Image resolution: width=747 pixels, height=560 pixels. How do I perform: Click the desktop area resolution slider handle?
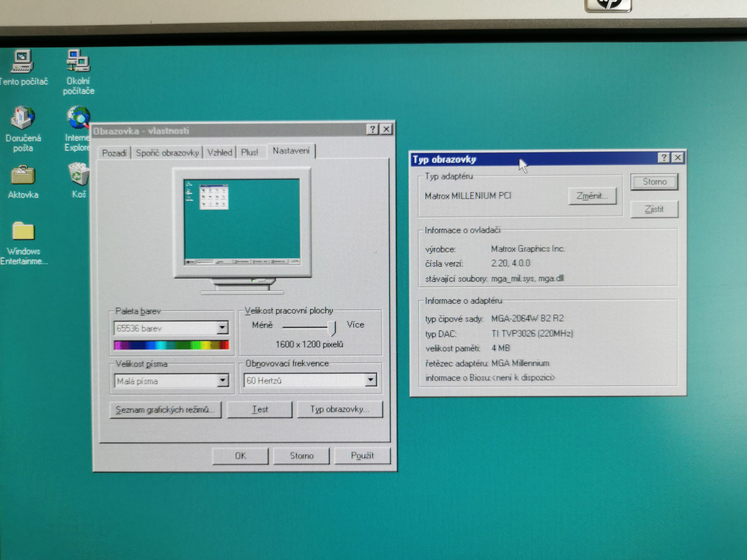coord(332,328)
